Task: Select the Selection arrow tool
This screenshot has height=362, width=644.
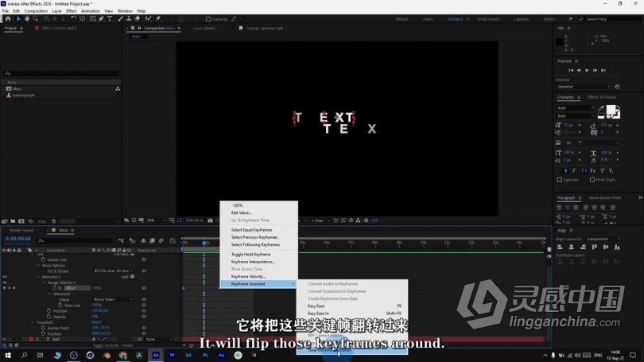Action: click(18, 19)
